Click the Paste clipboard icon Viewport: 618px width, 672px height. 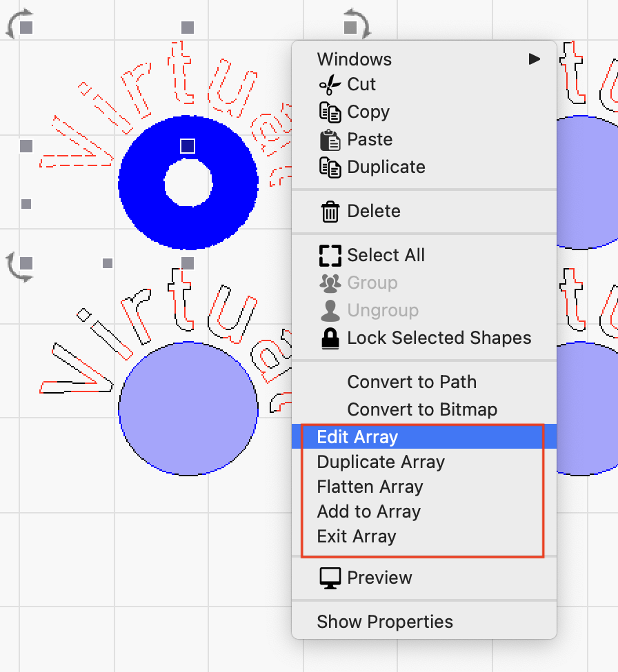330,139
